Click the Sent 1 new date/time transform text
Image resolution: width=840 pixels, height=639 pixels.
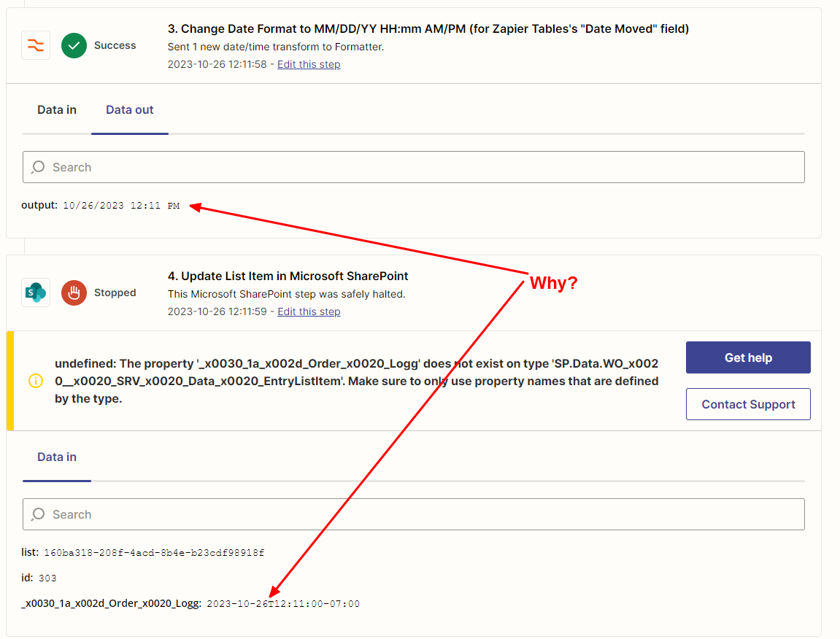click(x=276, y=47)
